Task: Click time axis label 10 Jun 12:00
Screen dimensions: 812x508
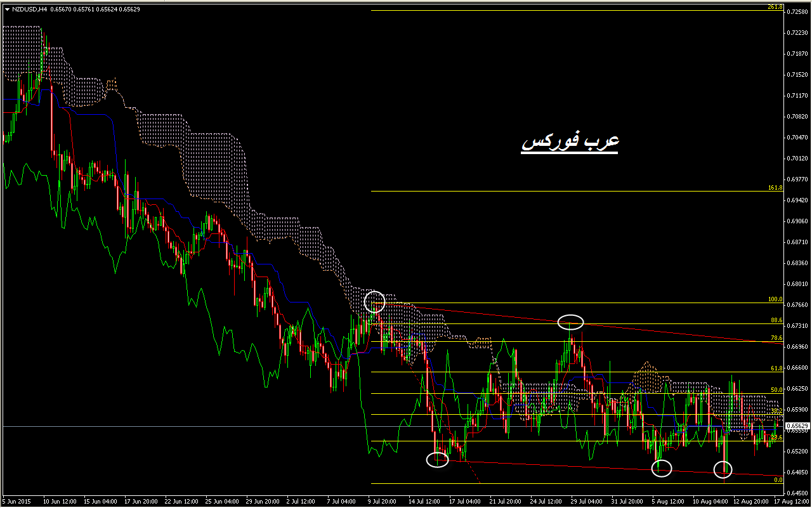Action: click(x=60, y=502)
